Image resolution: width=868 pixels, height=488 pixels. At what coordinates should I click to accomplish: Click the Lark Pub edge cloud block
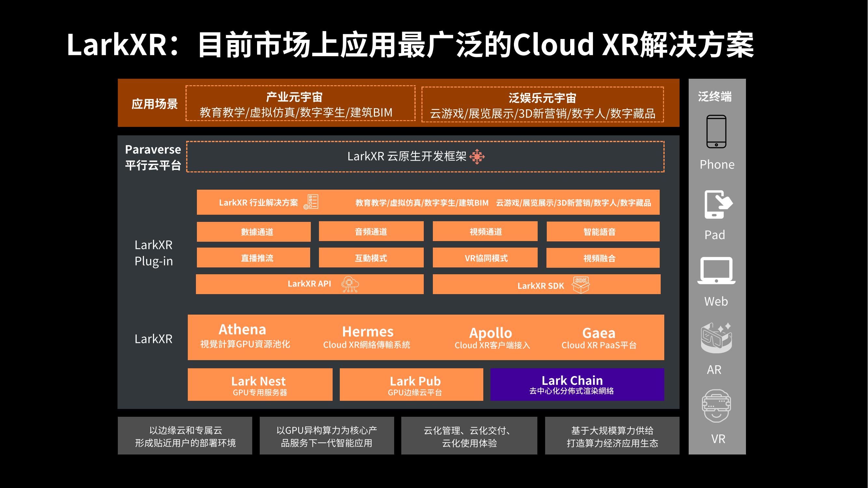click(411, 384)
